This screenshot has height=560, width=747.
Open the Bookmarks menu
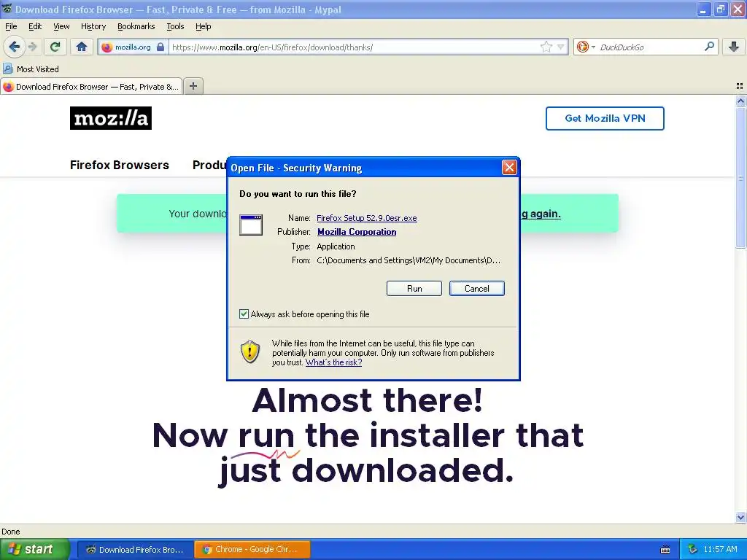136,26
